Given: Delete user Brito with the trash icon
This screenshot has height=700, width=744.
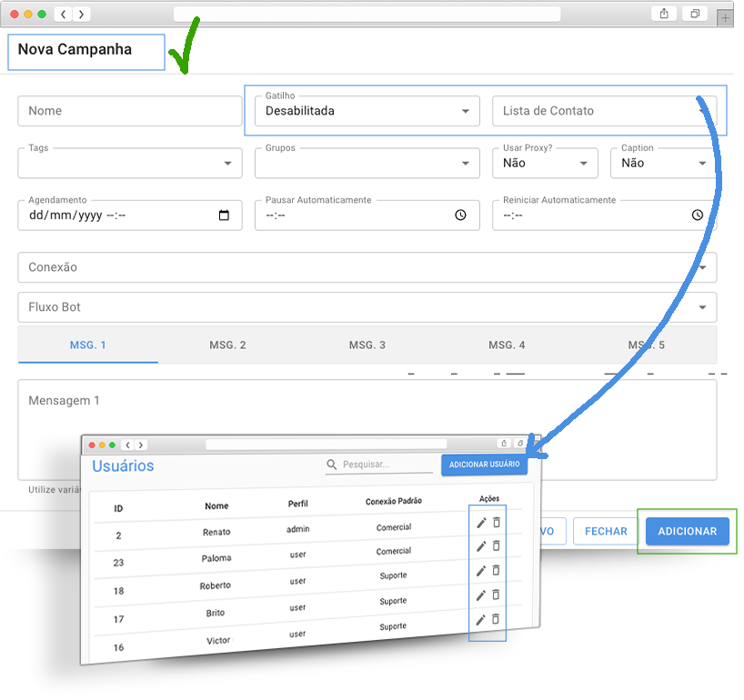Looking at the screenshot, I should tap(496, 595).
